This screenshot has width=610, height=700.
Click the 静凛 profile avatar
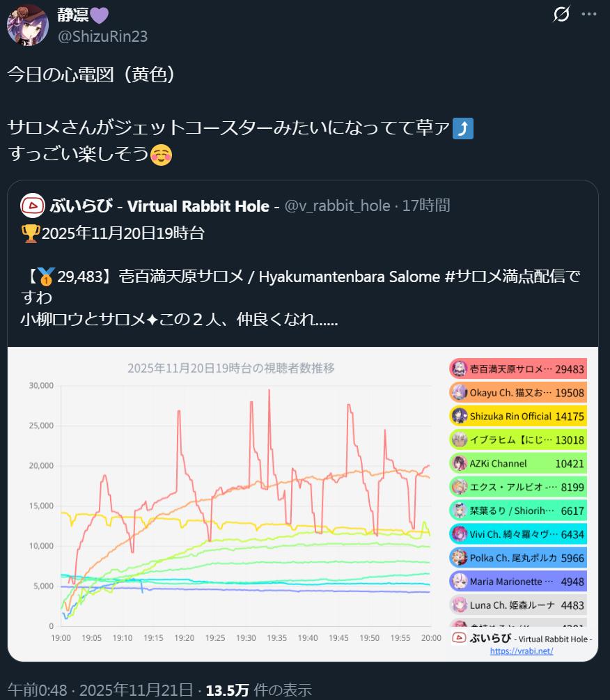point(27,24)
